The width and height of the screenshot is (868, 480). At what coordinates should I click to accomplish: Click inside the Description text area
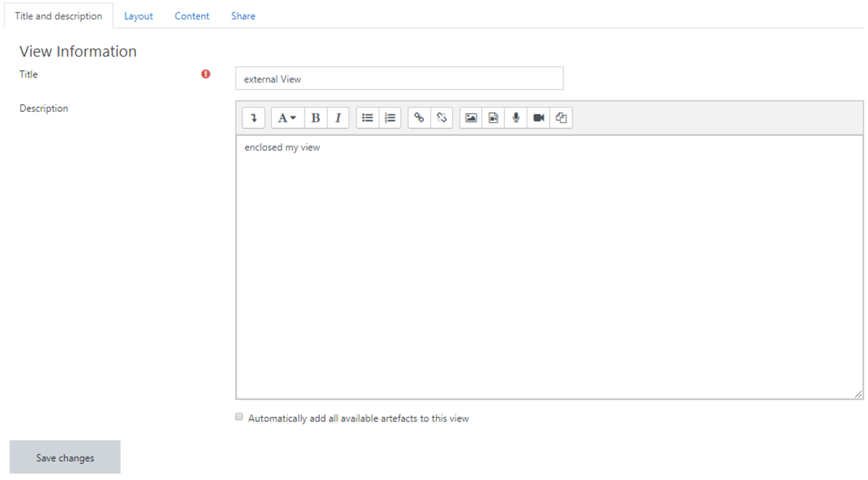pyautogui.click(x=549, y=268)
